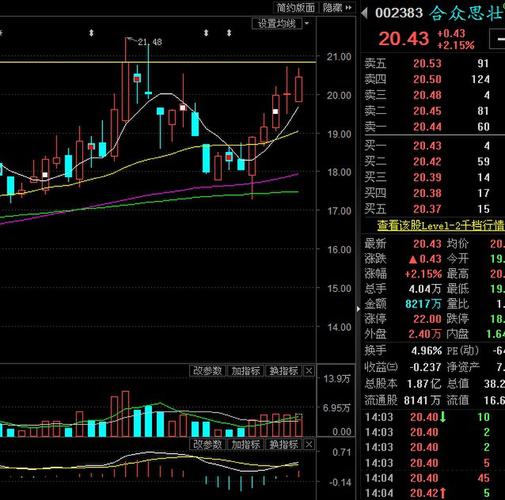Viewport: 505px width, 500px height.
Task: Close the MACD indicator panel with X
Action: (x=309, y=444)
